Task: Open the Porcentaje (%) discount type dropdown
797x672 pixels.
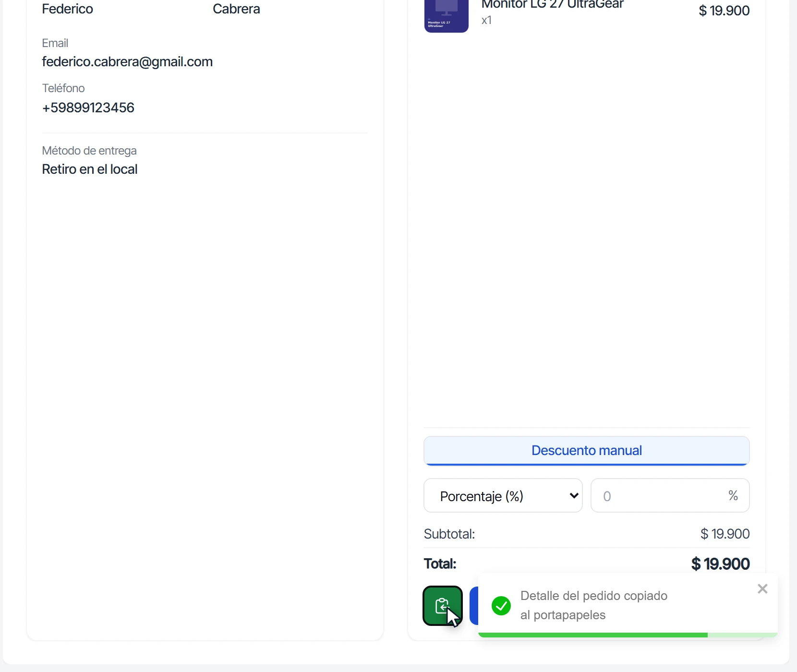Action: point(503,495)
